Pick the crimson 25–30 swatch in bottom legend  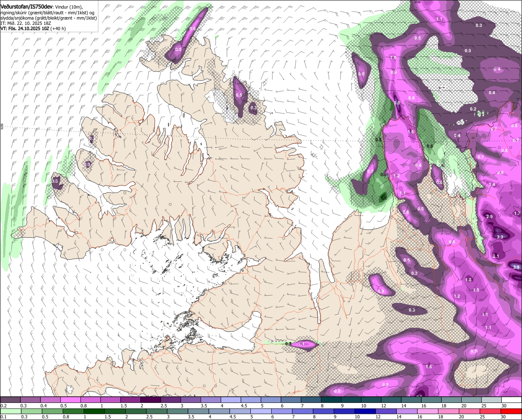coord(491,411)
